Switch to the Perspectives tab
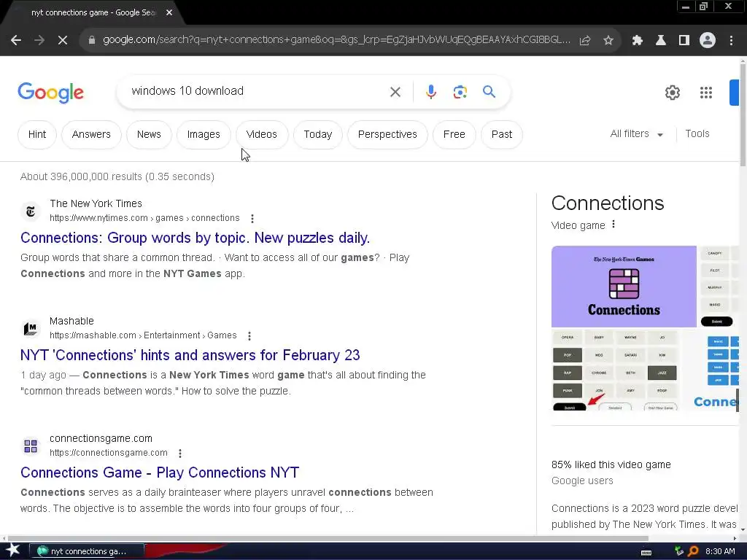 (387, 135)
